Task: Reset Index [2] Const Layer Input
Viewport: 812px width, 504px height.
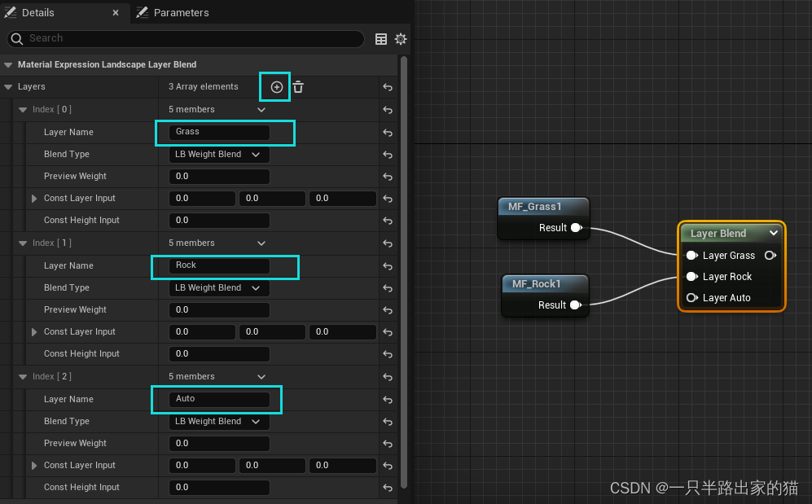Action: (388, 465)
